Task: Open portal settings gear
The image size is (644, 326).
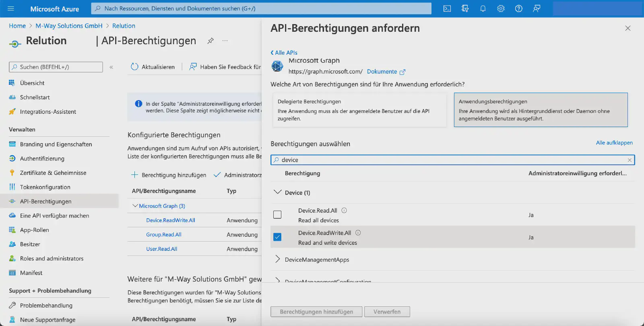Action: click(x=501, y=8)
